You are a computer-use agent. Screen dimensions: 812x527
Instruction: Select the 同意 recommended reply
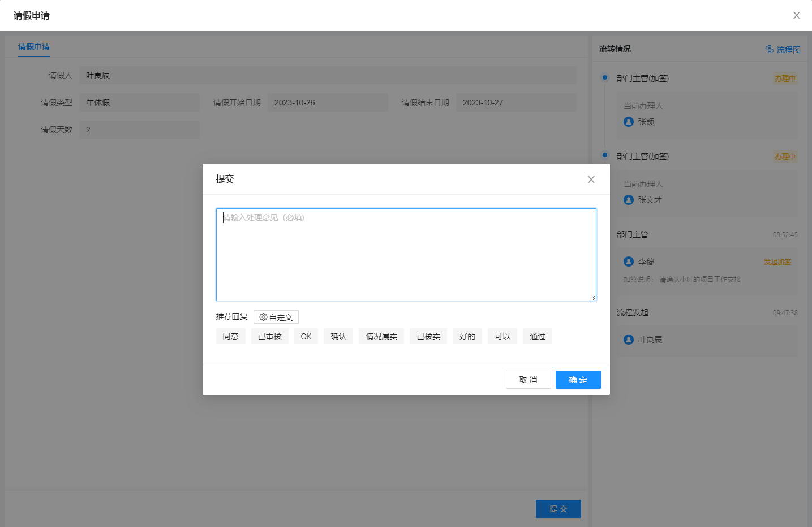click(x=230, y=336)
